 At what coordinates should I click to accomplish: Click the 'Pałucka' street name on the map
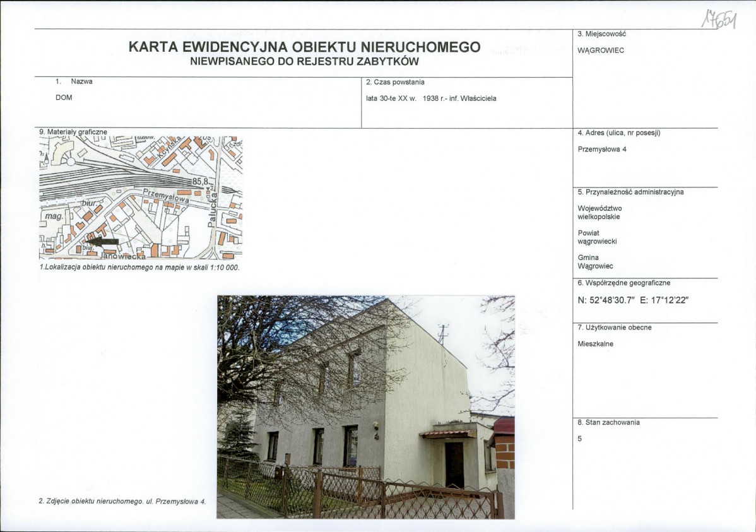(211, 210)
